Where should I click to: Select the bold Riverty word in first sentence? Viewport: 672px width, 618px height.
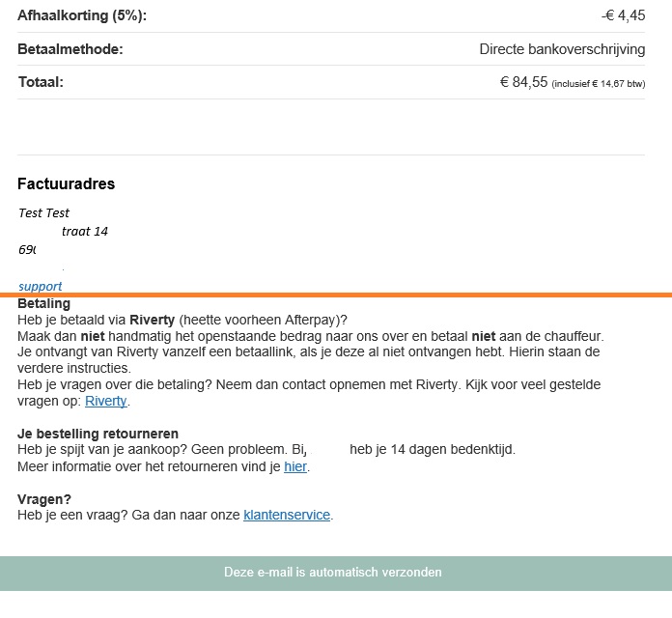click(x=153, y=321)
